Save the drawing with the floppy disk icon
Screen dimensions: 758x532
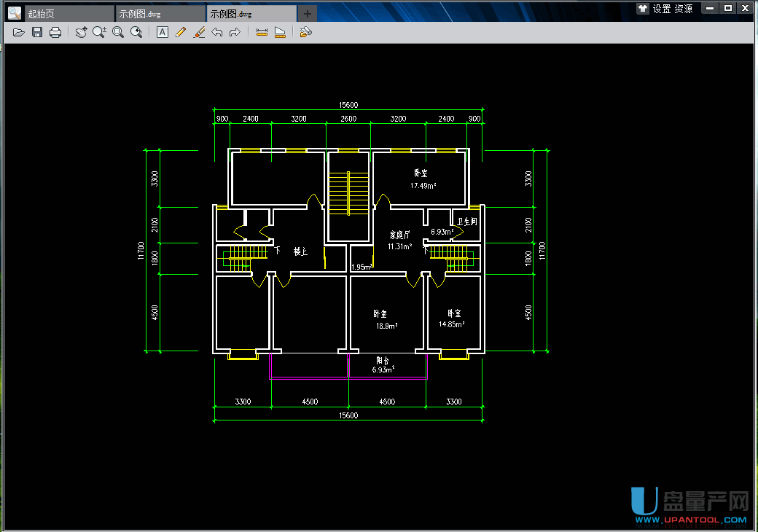click(37, 32)
